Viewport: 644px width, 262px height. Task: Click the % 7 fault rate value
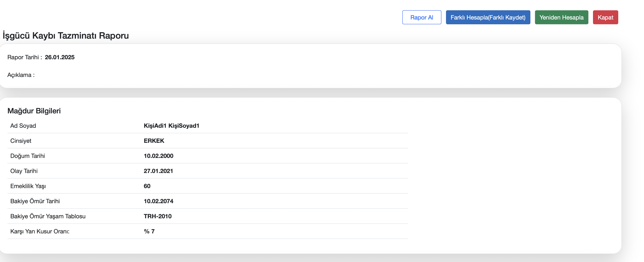pos(149,231)
